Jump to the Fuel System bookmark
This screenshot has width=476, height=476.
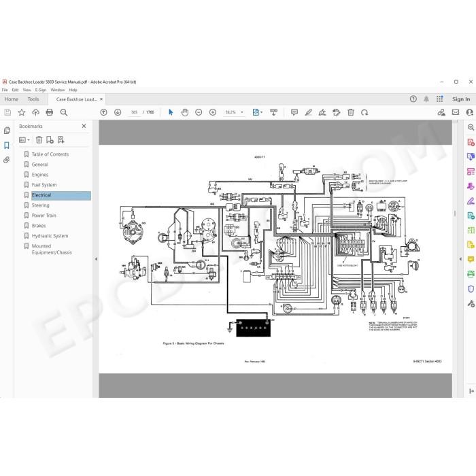click(x=44, y=185)
